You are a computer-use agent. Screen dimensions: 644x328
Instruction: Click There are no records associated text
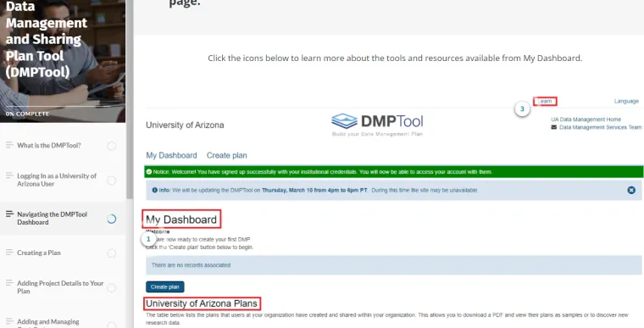pos(191,265)
